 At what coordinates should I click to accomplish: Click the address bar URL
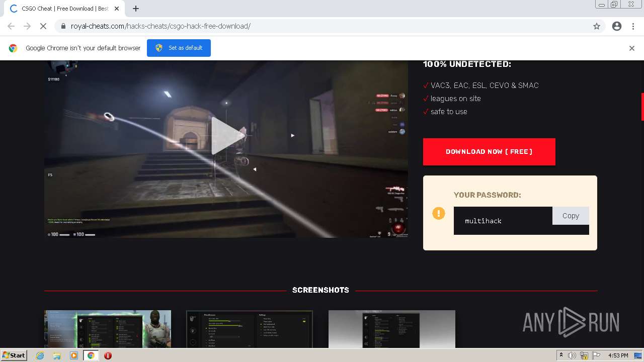(160, 26)
